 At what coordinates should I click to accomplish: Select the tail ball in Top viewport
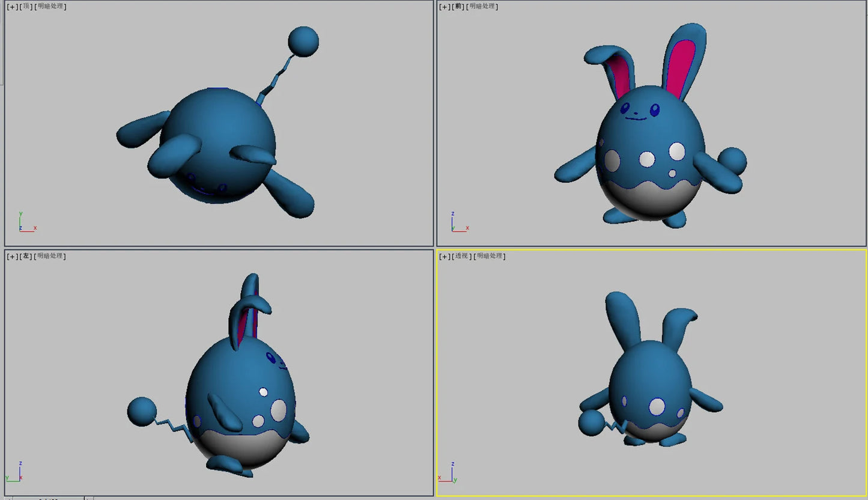[x=303, y=41]
